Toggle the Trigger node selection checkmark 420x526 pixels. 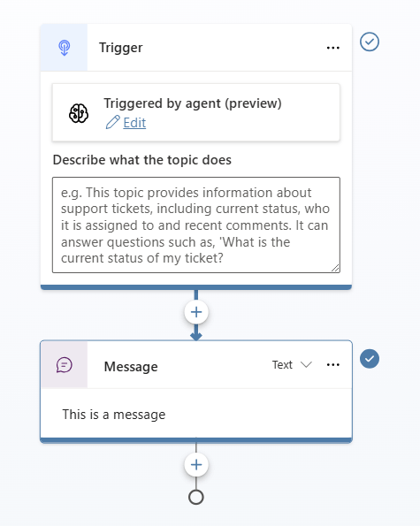pos(370,42)
